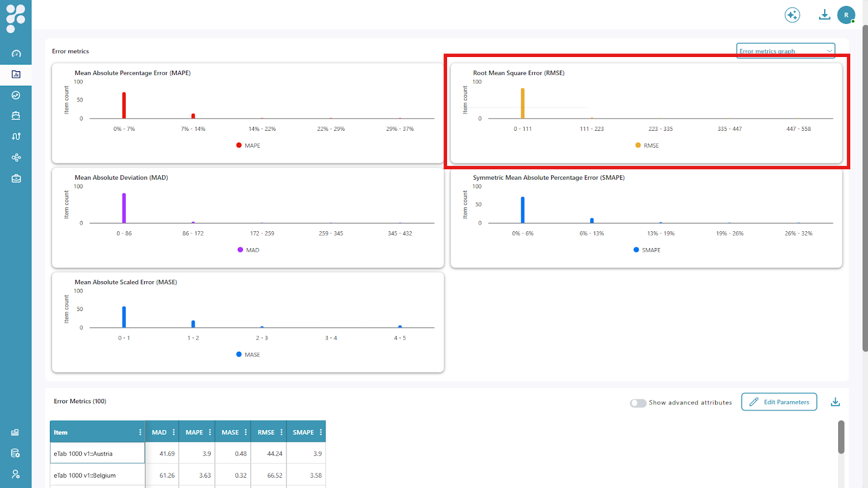This screenshot has height=488, width=868.
Task: Open MAPE column options menu
Action: 210,432
